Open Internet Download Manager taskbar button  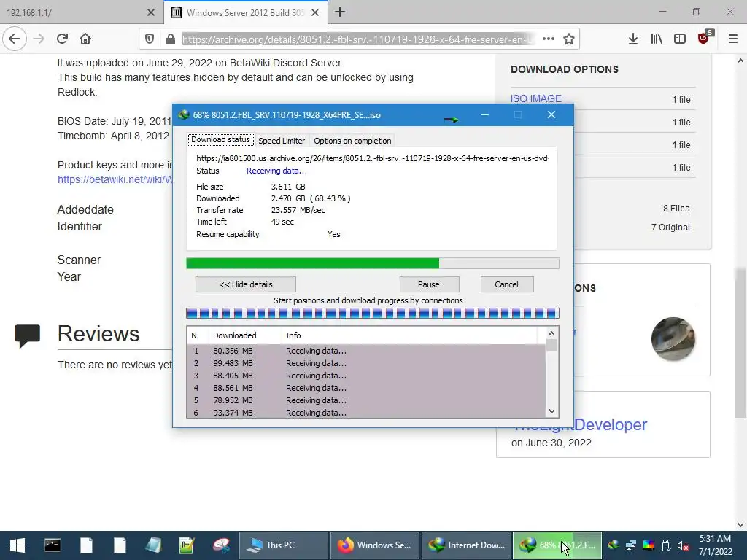click(x=466, y=545)
